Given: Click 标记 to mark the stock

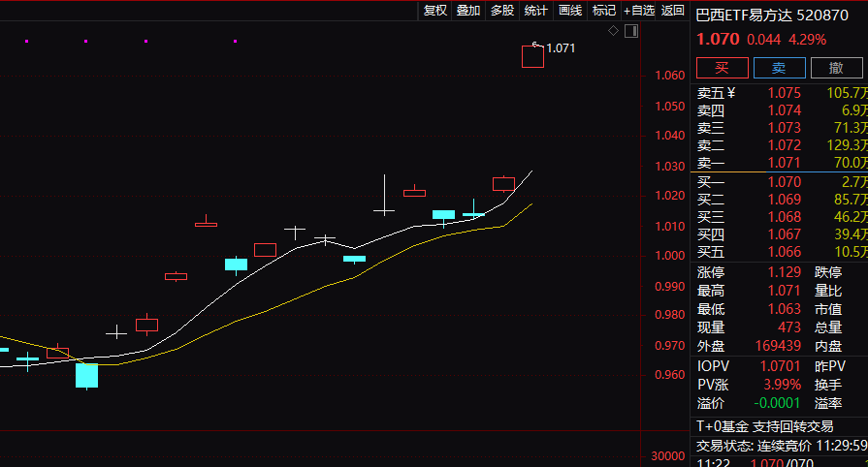Looking at the screenshot, I should pyautogui.click(x=604, y=11).
